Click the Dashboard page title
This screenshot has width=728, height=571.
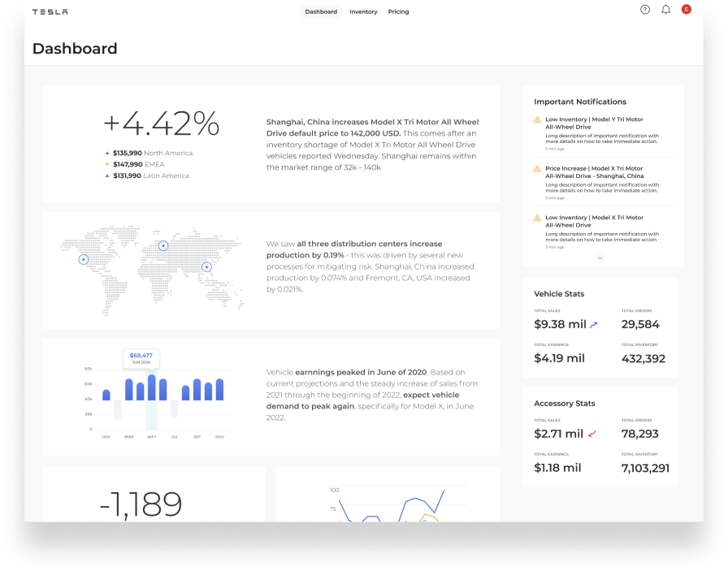pos(75,49)
